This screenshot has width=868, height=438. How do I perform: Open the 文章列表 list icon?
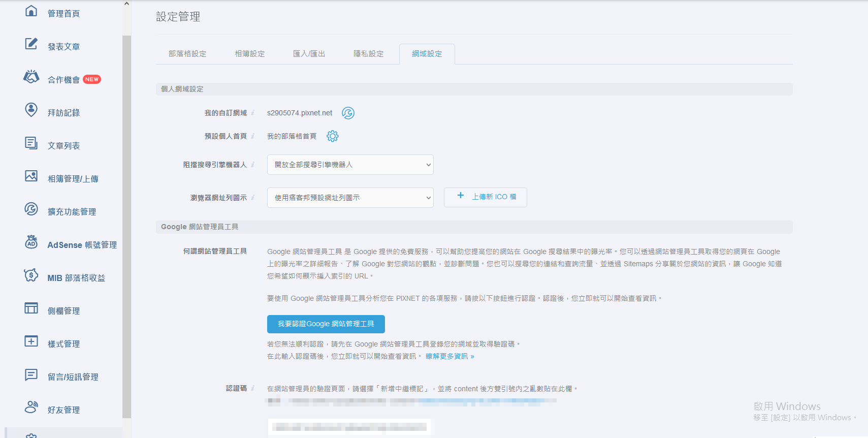[31, 143]
